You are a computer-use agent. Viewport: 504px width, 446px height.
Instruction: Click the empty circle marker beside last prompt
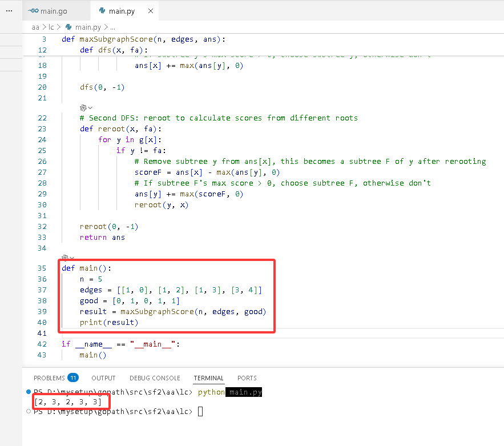pyautogui.click(x=29, y=411)
